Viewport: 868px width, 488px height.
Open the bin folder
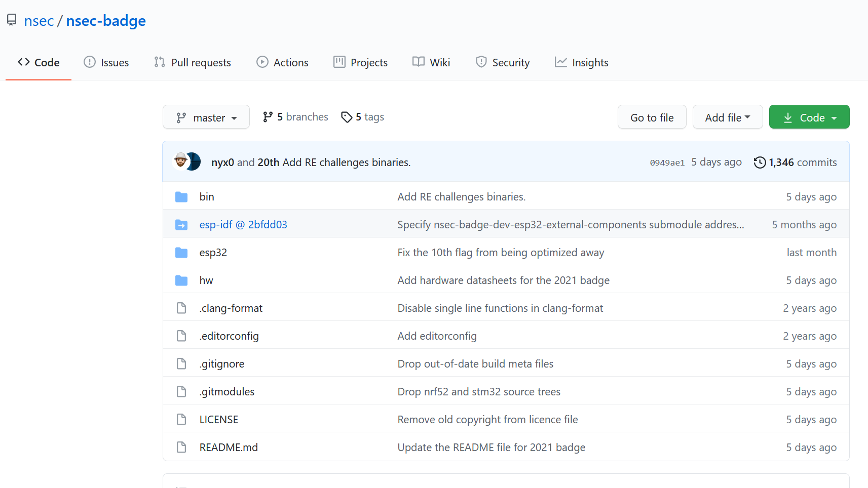(x=207, y=197)
